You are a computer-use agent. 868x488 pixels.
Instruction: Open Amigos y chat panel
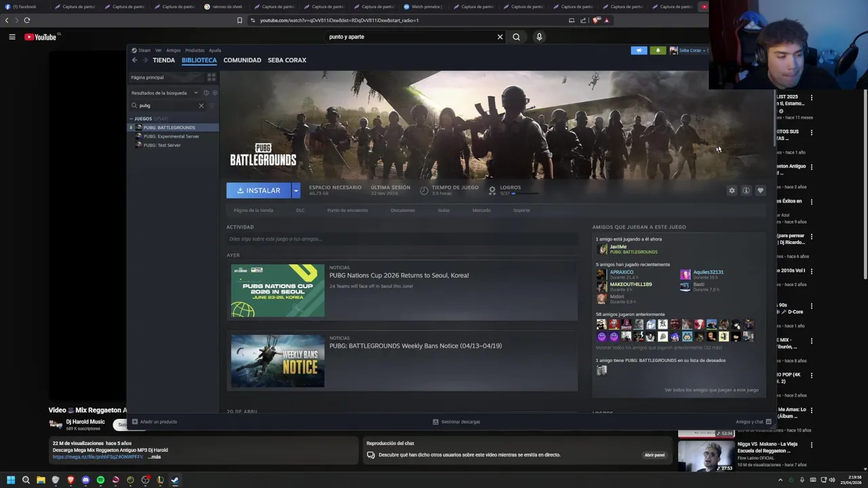753,422
